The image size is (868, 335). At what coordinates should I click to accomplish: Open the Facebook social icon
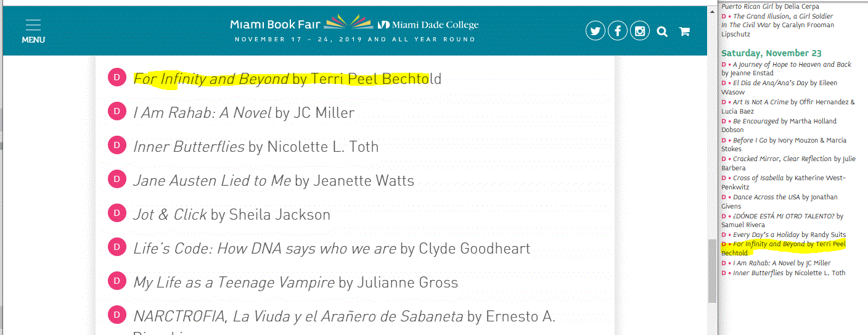618,31
